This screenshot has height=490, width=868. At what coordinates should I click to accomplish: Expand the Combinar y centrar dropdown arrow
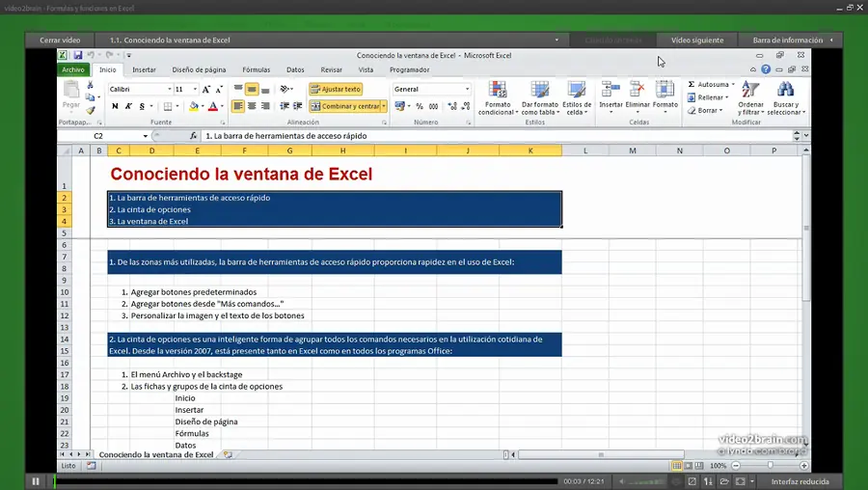click(x=384, y=106)
